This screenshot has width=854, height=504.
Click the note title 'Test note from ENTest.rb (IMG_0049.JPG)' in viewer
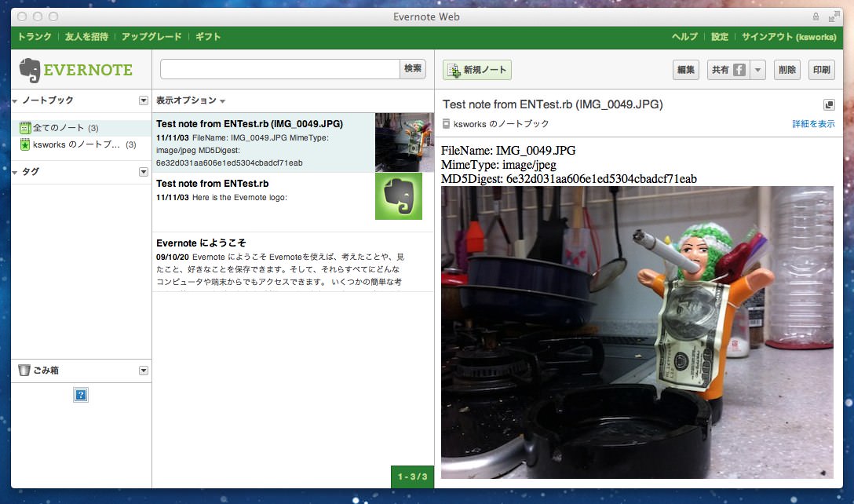pos(553,104)
